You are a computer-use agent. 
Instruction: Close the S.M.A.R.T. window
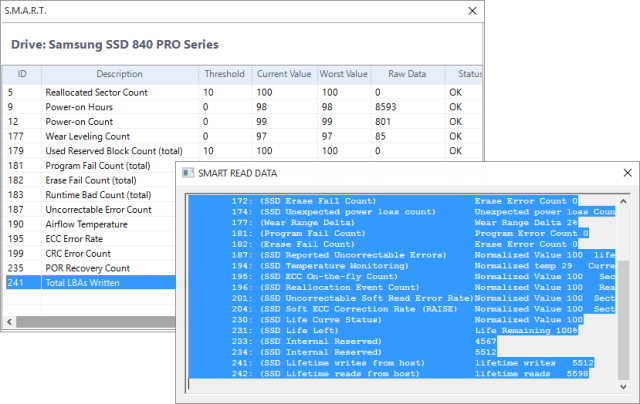[x=472, y=11]
